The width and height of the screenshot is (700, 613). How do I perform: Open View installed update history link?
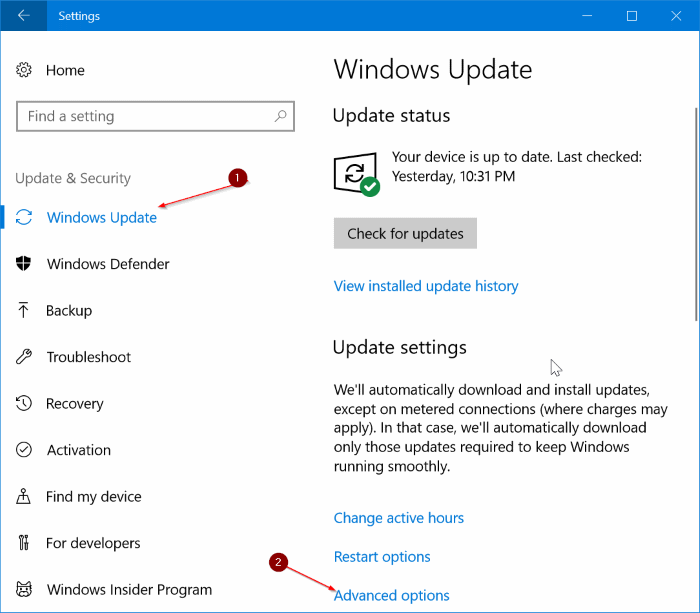click(426, 286)
